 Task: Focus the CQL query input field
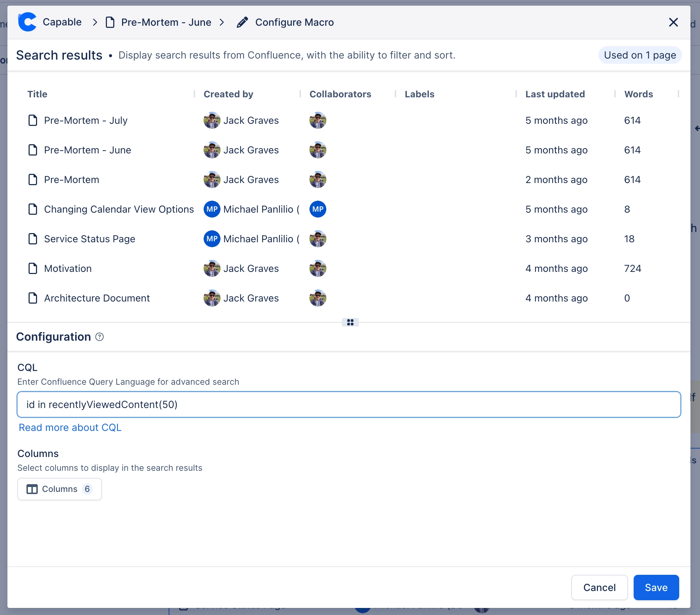pos(349,404)
